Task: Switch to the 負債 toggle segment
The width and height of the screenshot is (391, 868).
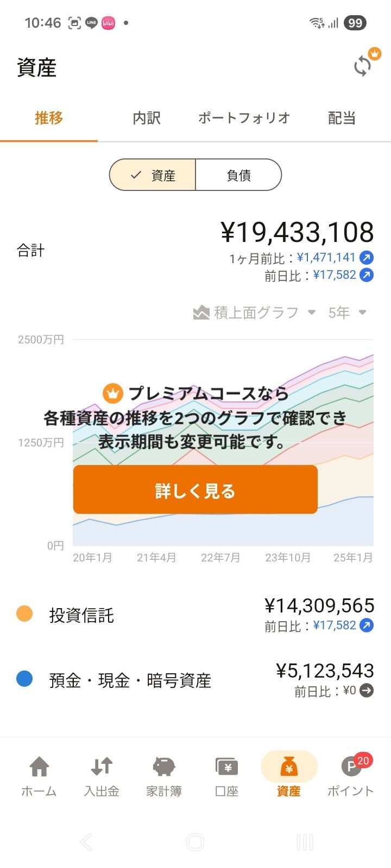Action: coord(238,175)
